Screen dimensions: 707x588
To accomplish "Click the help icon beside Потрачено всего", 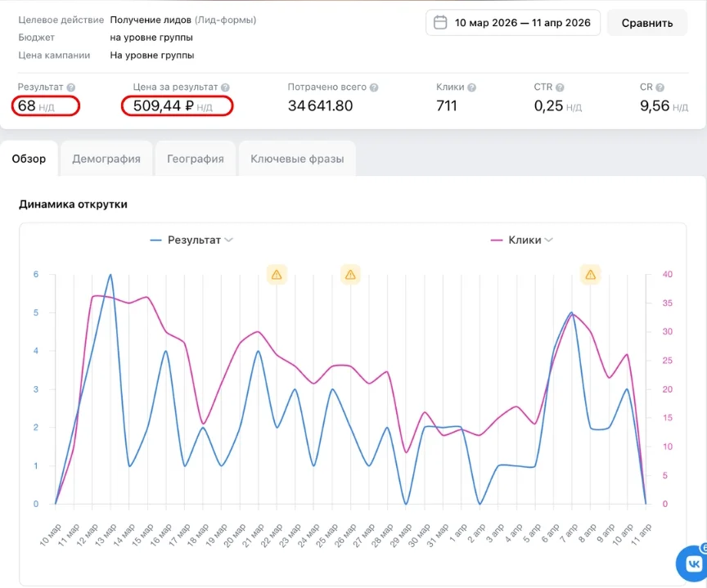I will pos(374,88).
